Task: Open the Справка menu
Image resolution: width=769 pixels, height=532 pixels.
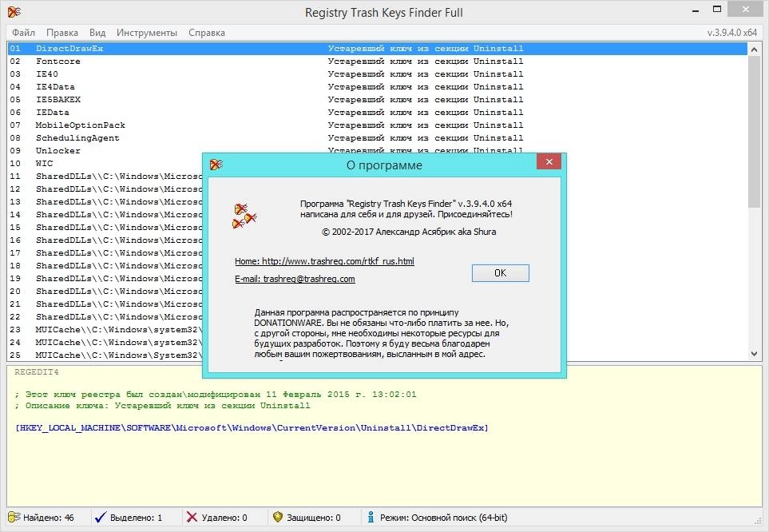Action: [x=207, y=33]
